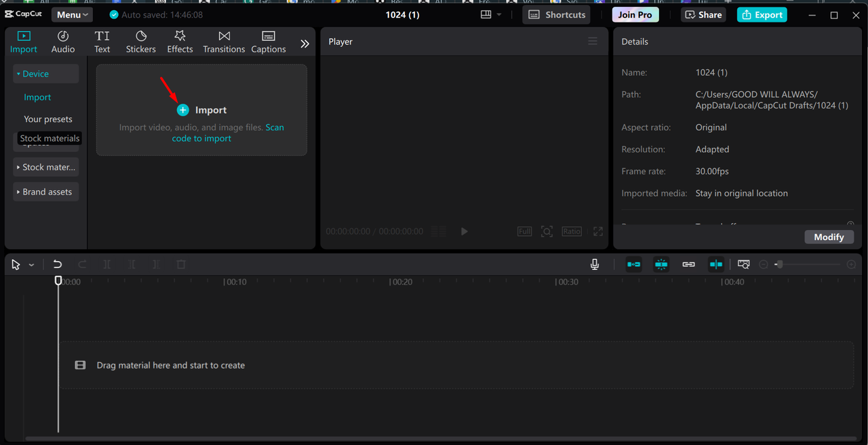Enter fullscreen preview mode
This screenshot has width=868, height=445.
pos(598,231)
